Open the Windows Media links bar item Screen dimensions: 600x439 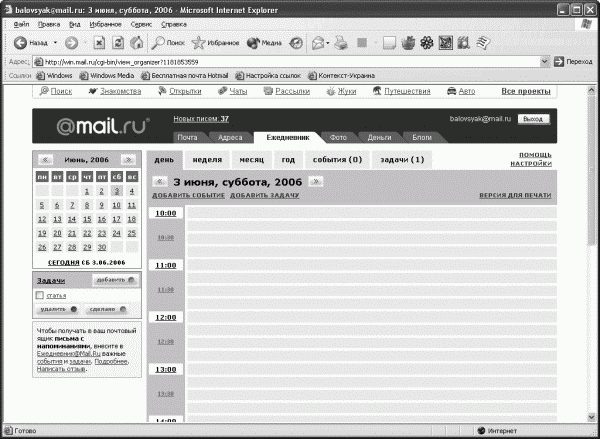(107, 75)
